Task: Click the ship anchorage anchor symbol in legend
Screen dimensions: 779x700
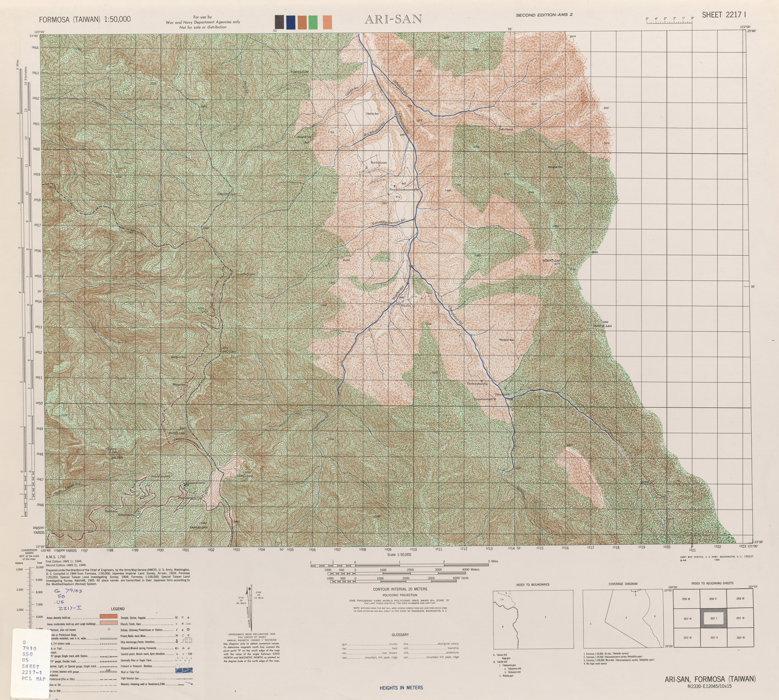Action: tap(177, 641)
